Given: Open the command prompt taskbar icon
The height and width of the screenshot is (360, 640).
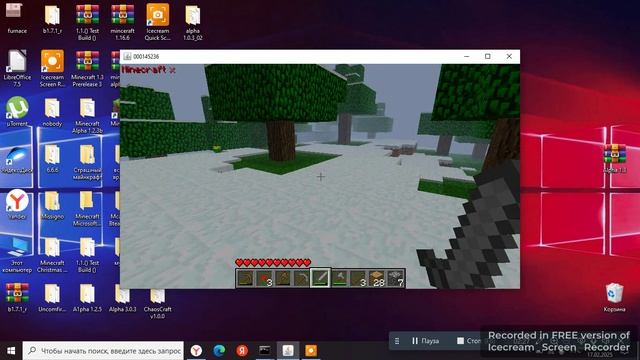Looking at the screenshot, I should click(265, 351).
